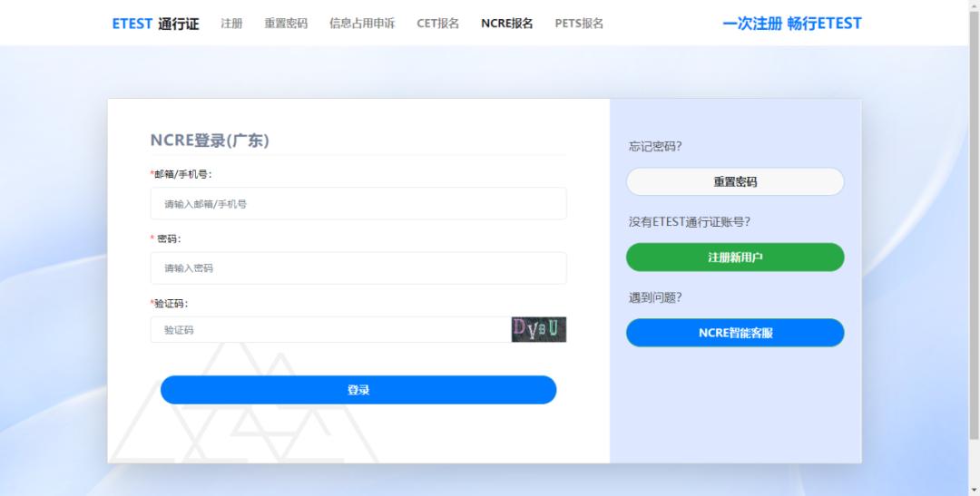Click the 重置密码 button in side panel
This screenshot has height=496, width=980.
735,181
